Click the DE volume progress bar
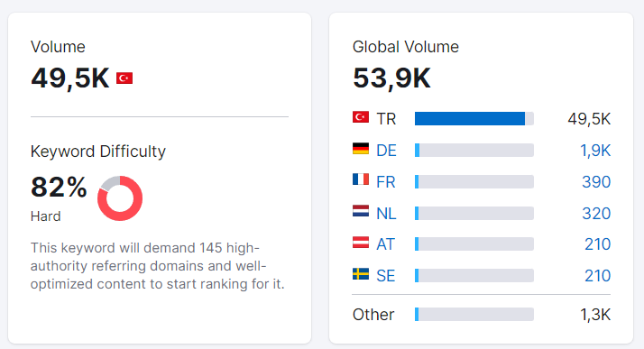Viewport: 644px width, 349px height. click(x=474, y=151)
